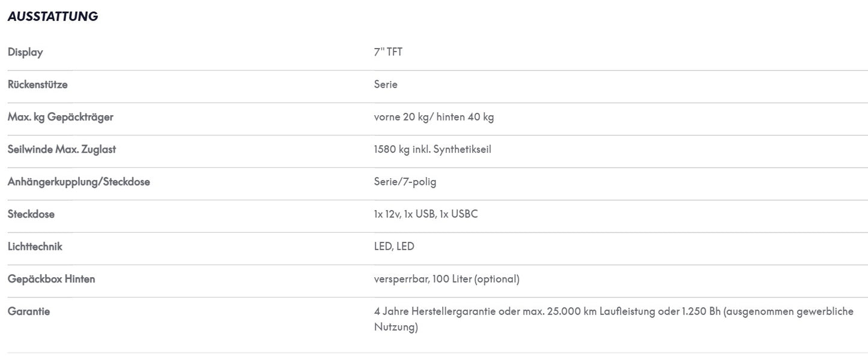Viewport: 868px width, 360px height.
Task: Click the Serie value for Rückenstütze
Action: pos(386,85)
